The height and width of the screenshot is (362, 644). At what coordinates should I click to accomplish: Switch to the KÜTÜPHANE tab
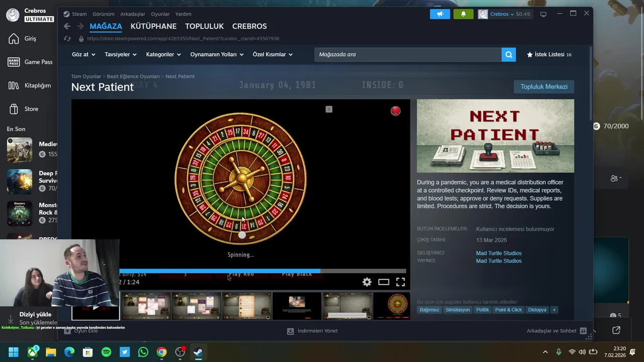(x=153, y=26)
